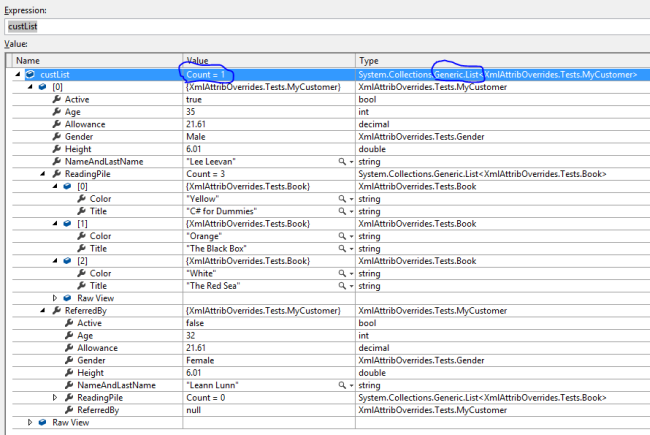Click magnifier icon beside "Leann Lunn"
Screen dimensions: 650x435
342,385
